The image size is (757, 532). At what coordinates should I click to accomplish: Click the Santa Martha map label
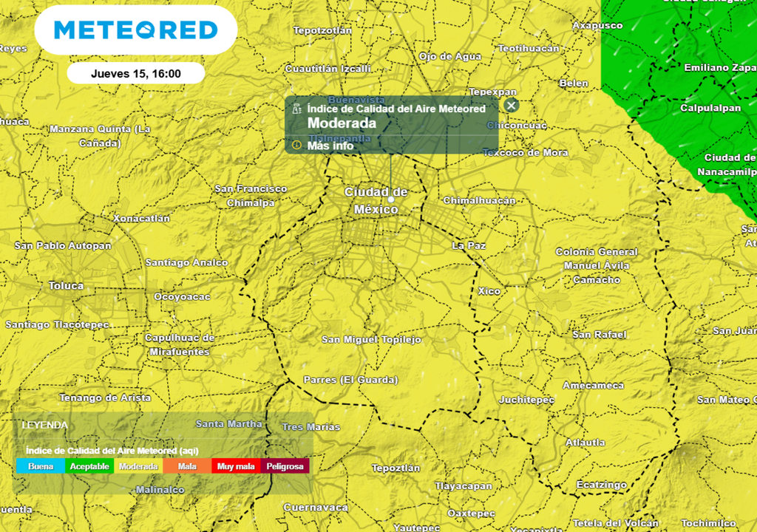point(229,424)
